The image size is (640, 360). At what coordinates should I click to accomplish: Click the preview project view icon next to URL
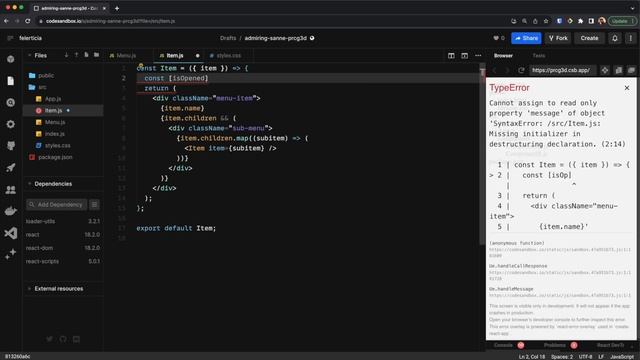point(604,70)
